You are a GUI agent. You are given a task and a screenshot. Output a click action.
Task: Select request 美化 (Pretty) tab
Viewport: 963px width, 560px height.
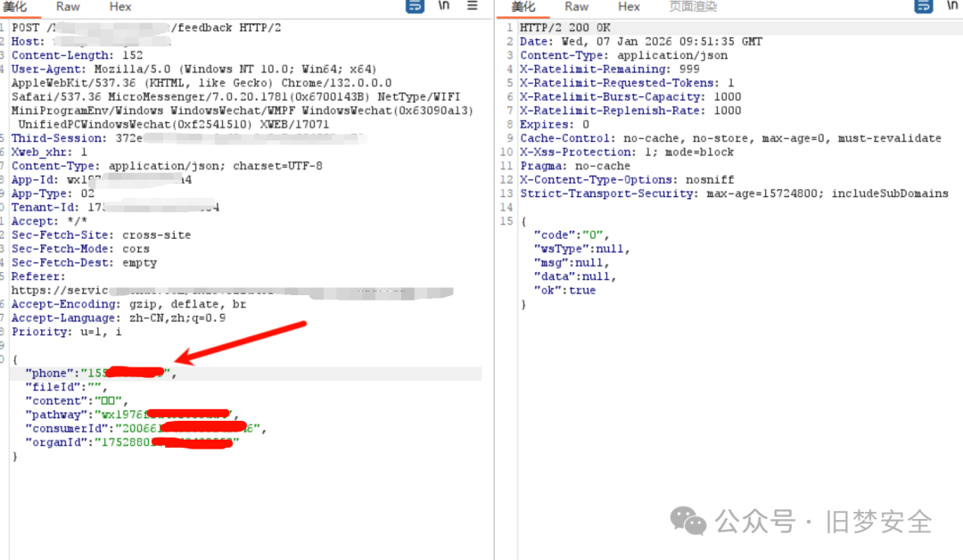15,7
